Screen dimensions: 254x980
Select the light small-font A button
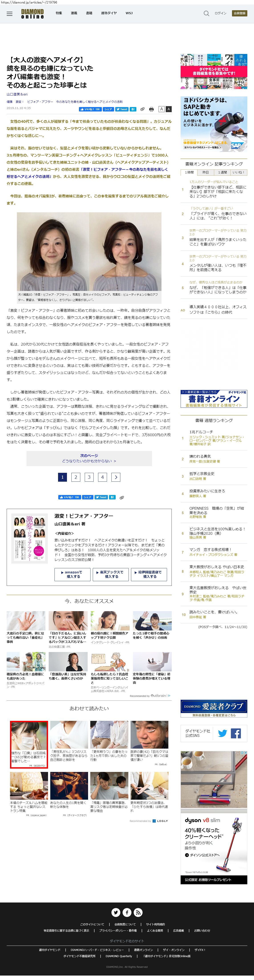(161, 109)
